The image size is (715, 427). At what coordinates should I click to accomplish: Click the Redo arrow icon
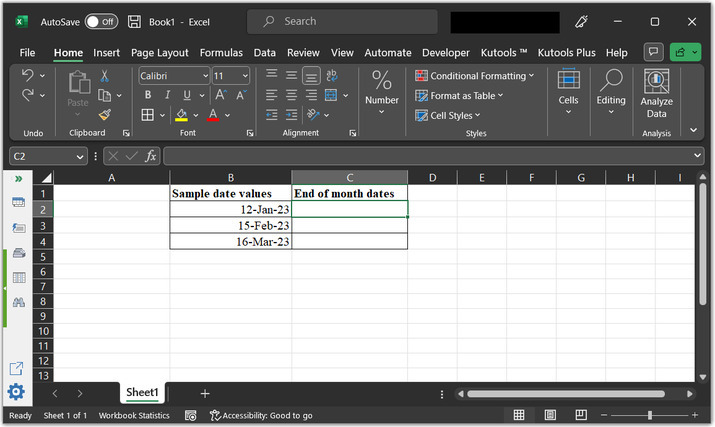(x=27, y=95)
